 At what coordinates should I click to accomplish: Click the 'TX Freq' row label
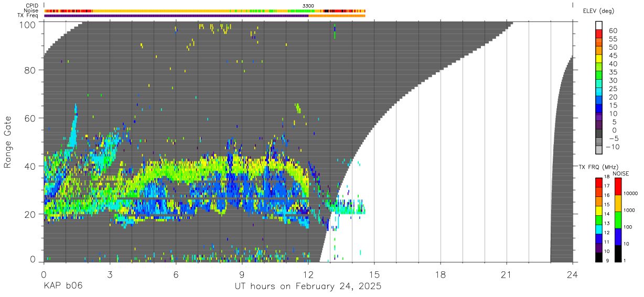(x=29, y=16)
